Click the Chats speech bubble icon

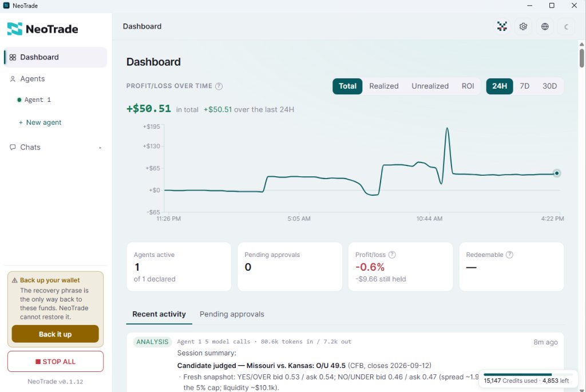tap(13, 147)
